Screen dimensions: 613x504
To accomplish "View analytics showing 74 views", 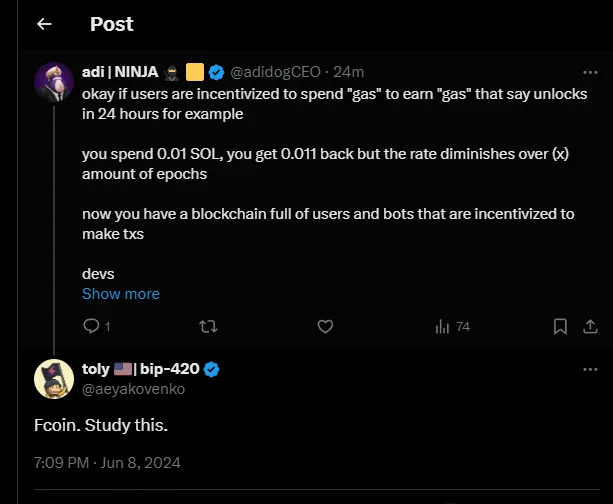I will click(453, 326).
